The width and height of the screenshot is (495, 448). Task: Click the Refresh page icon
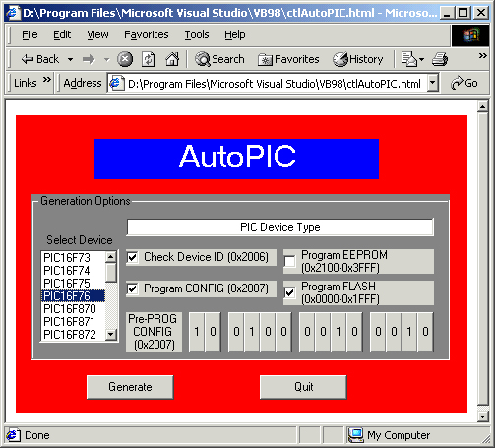pyautogui.click(x=148, y=59)
